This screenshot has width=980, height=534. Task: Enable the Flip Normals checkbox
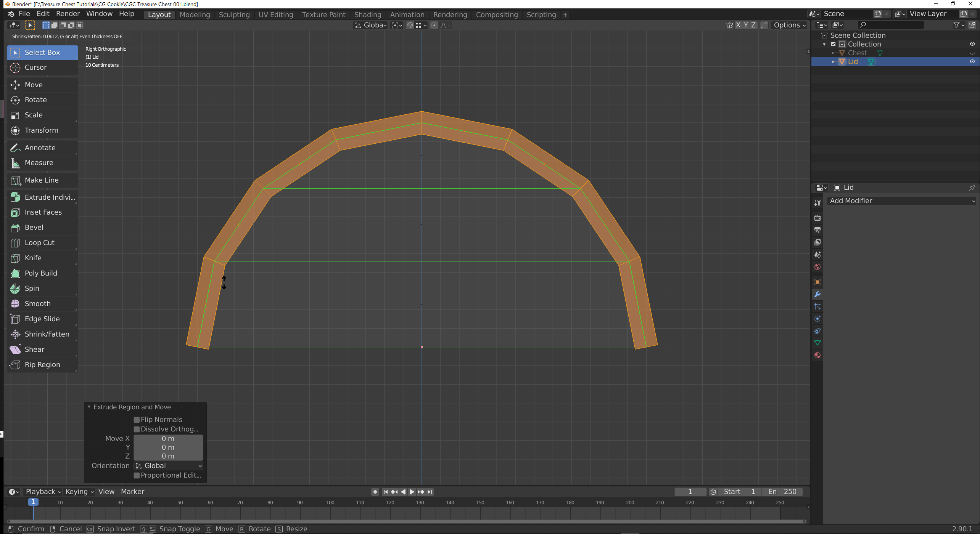[137, 420]
